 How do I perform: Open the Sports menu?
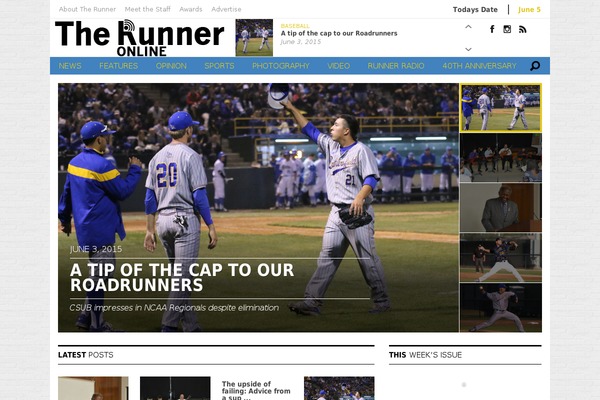(x=219, y=66)
